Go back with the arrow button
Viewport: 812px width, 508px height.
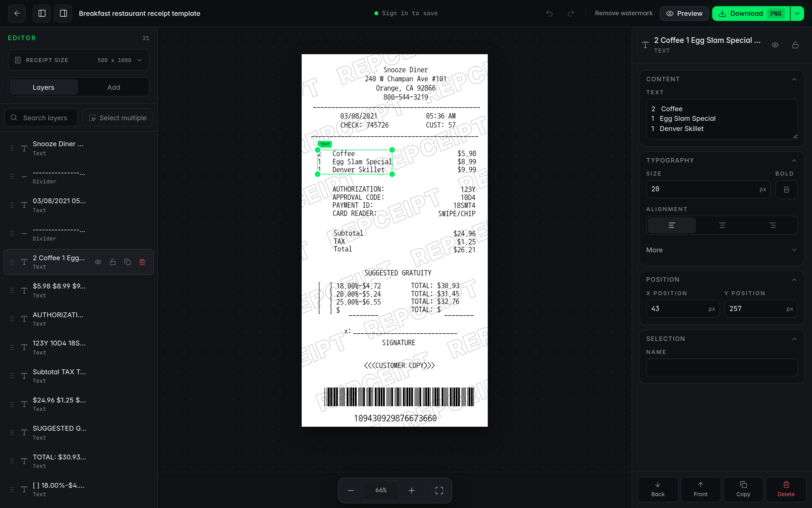(17, 14)
